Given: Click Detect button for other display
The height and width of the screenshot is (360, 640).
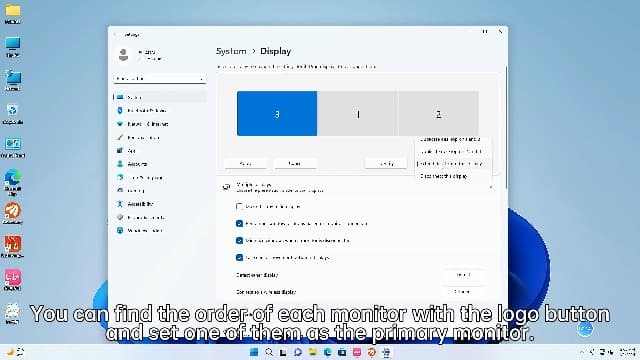Looking at the screenshot, I should point(463,275).
